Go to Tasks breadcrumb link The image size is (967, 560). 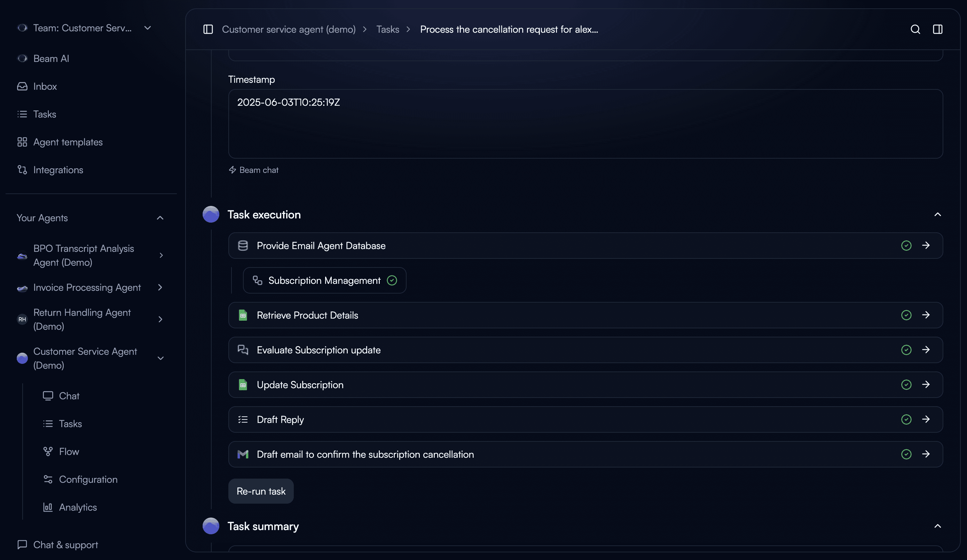point(387,30)
